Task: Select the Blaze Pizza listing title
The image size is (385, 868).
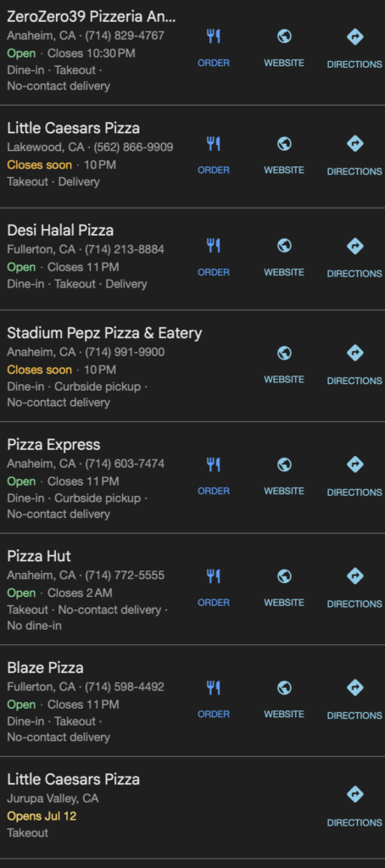Action: click(46, 668)
